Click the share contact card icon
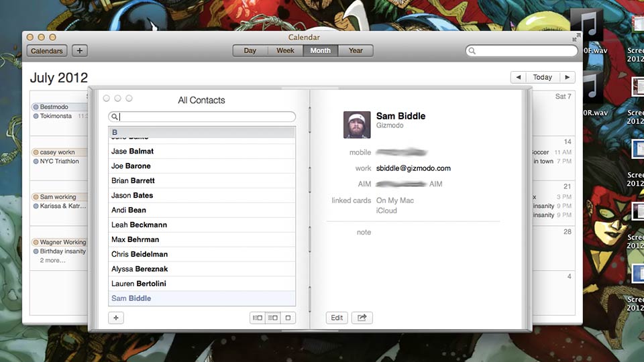Image resolution: width=644 pixels, height=362 pixels. click(x=362, y=318)
